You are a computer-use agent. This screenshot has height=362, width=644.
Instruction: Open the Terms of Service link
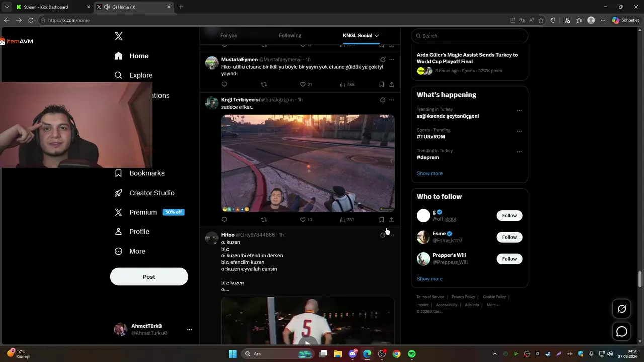pos(430,297)
